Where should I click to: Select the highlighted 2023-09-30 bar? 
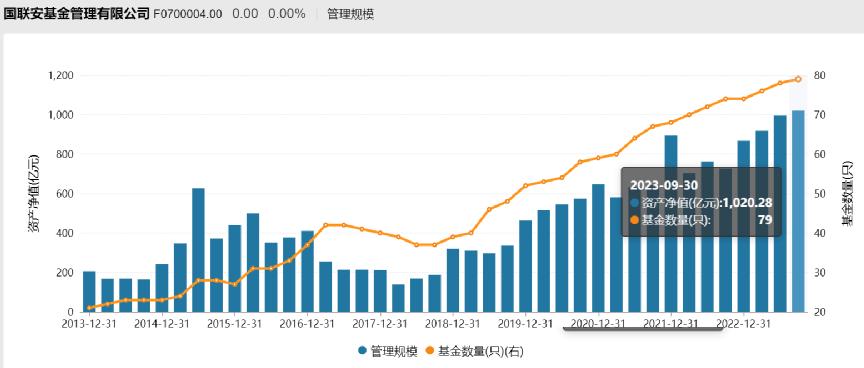point(798,211)
